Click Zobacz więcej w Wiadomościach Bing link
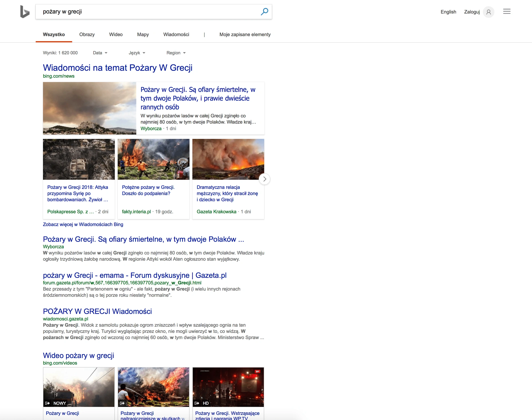 [x=83, y=224]
